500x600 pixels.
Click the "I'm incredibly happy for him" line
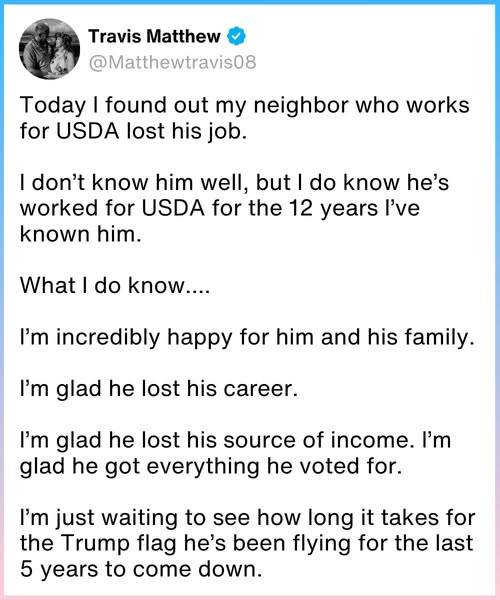pyautogui.click(x=168, y=338)
